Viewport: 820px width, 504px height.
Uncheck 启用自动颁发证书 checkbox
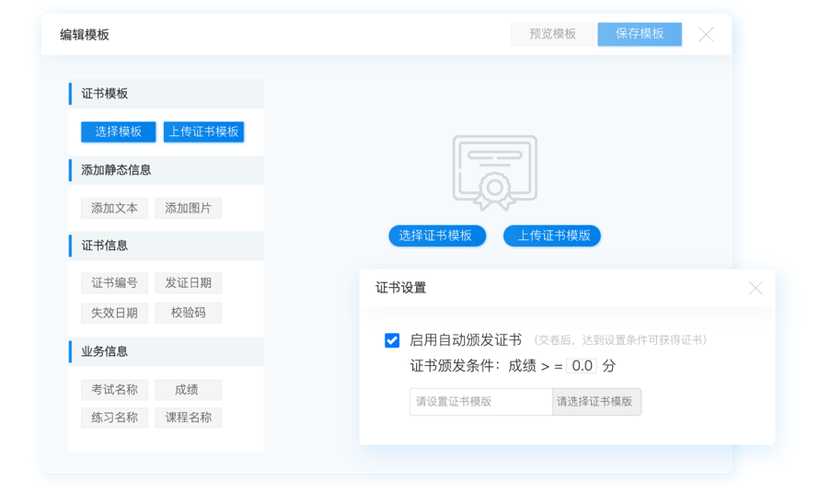(x=392, y=340)
